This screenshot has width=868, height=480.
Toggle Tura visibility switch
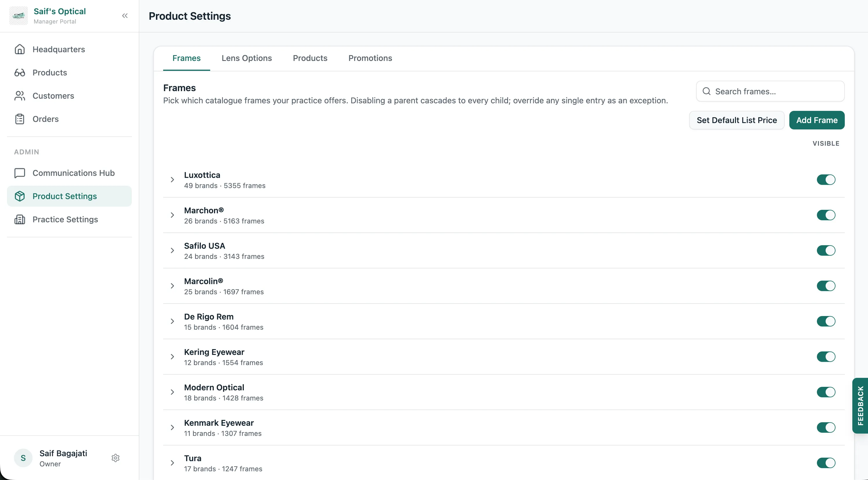click(x=826, y=463)
